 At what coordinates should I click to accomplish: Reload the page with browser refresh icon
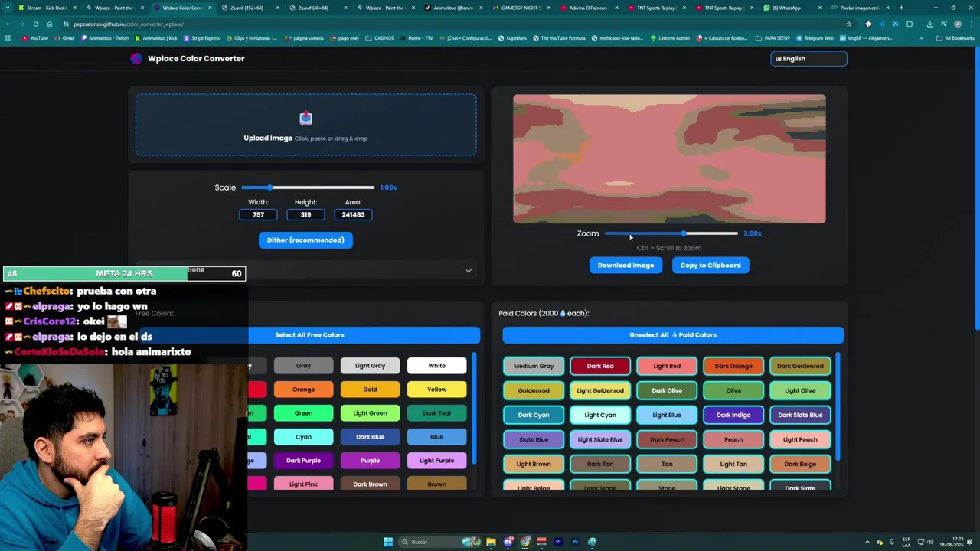[x=36, y=24]
